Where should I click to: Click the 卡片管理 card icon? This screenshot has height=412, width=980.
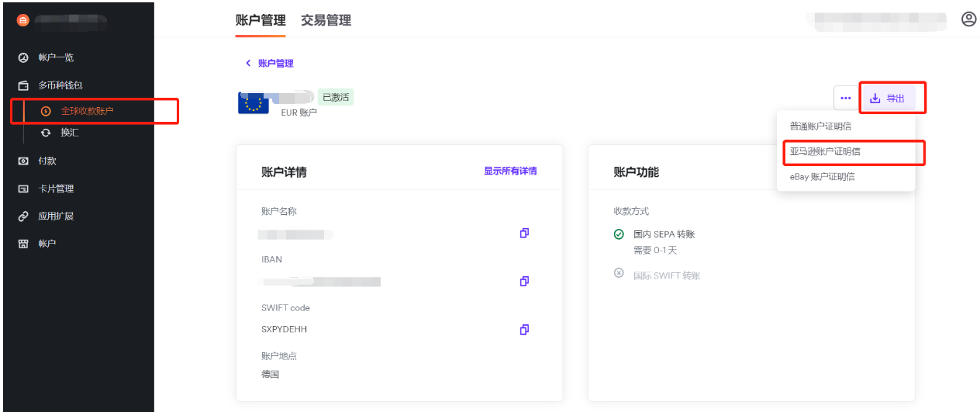[23, 189]
